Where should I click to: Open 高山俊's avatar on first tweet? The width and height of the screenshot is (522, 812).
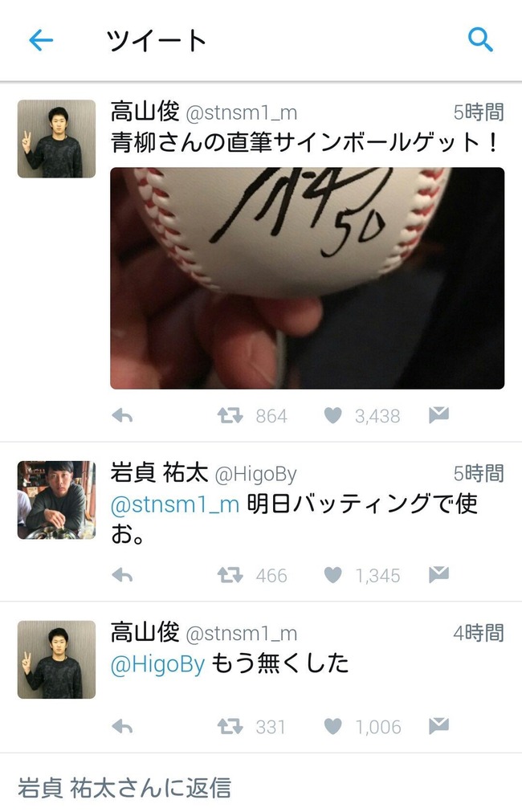pyautogui.click(x=56, y=139)
